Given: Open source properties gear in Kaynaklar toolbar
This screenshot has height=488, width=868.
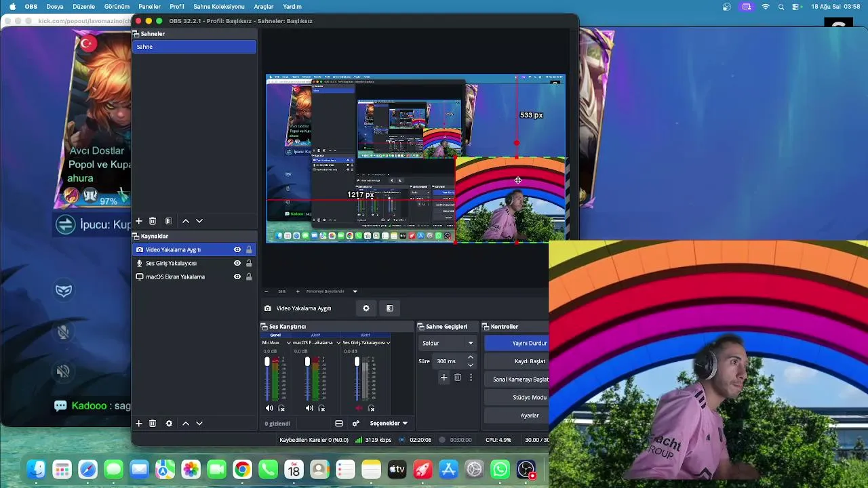Looking at the screenshot, I should 169,423.
